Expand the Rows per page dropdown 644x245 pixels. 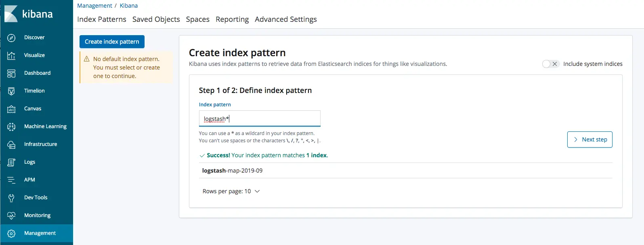231,191
